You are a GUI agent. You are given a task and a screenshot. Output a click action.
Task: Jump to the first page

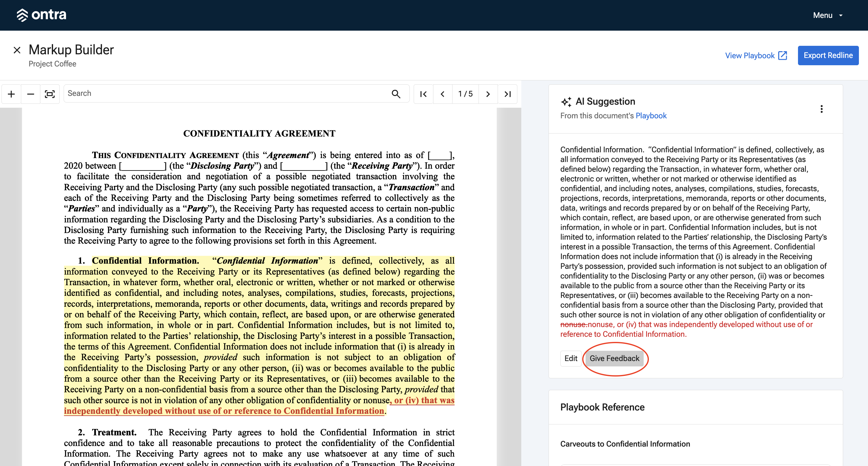(x=423, y=94)
